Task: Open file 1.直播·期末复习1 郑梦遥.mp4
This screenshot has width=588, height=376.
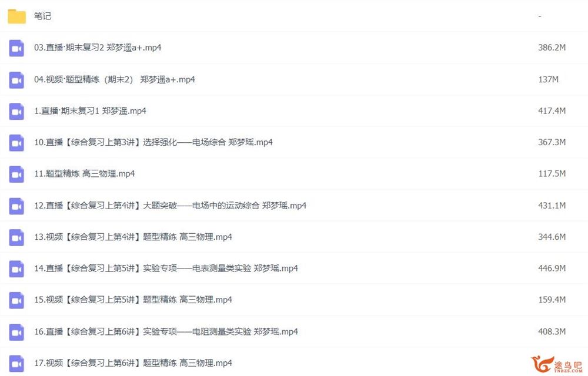Action: [90, 111]
